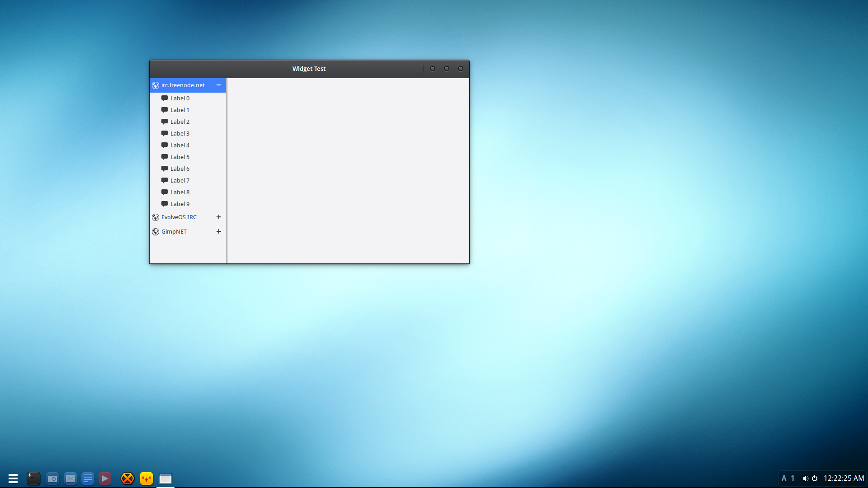Select the Label 9 channel
This screenshot has width=868, height=488.
click(x=188, y=204)
